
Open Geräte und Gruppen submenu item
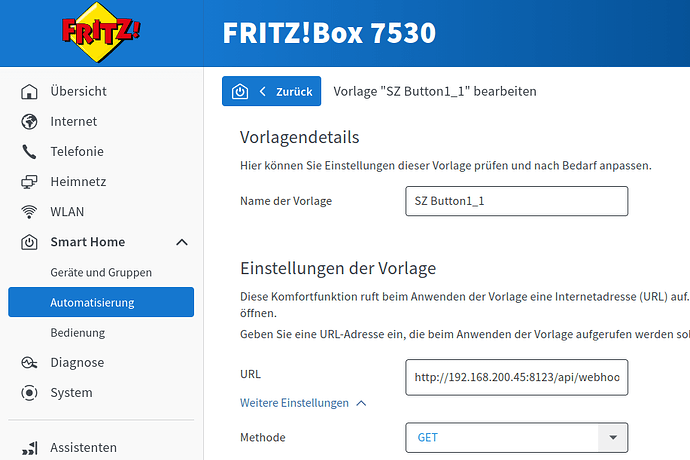pyautogui.click(x=101, y=272)
